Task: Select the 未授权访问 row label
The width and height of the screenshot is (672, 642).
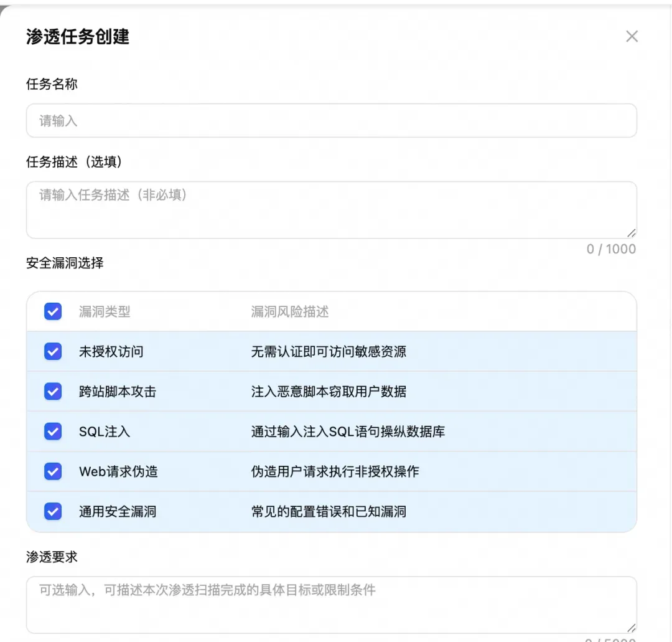Action: pyautogui.click(x=111, y=352)
